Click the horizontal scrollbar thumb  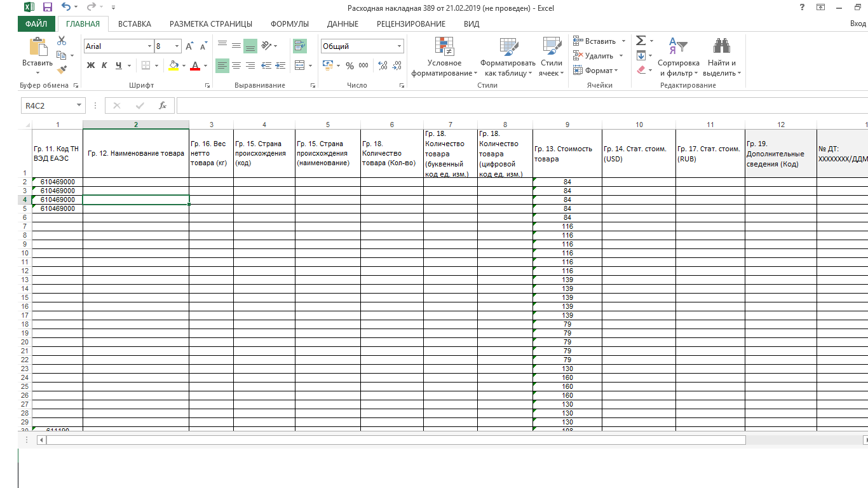coord(395,440)
